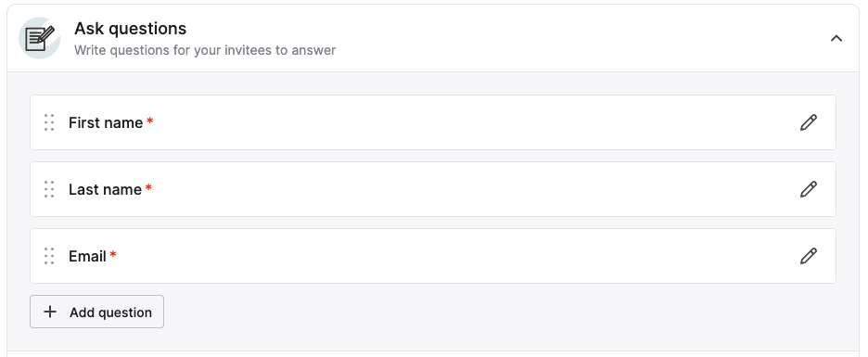Select the Last name label text
The width and height of the screenshot is (868, 357).
[105, 189]
